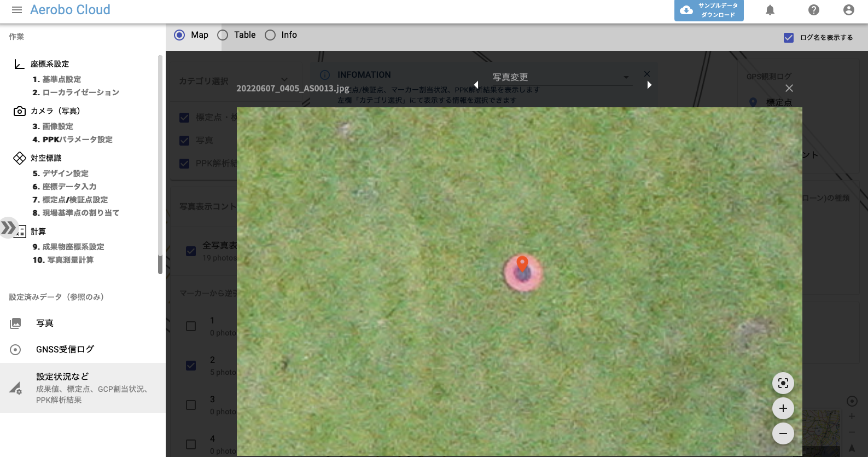Click the 標定点 blue pin legend icon
Image resolution: width=868 pixels, height=457 pixels.
pos(753,102)
